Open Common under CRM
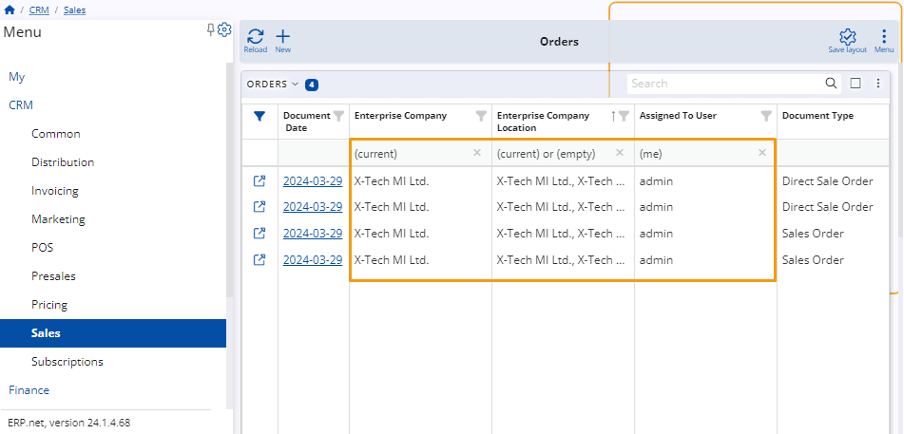 point(56,134)
